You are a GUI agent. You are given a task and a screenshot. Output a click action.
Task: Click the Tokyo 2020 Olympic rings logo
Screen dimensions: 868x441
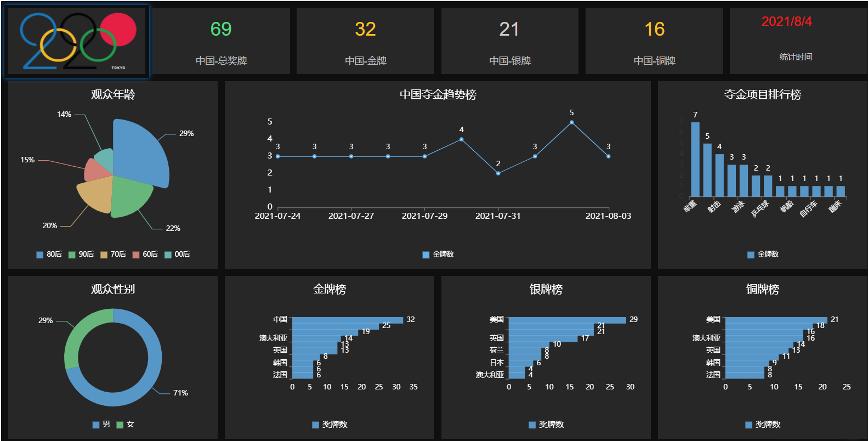click(77, 42)
